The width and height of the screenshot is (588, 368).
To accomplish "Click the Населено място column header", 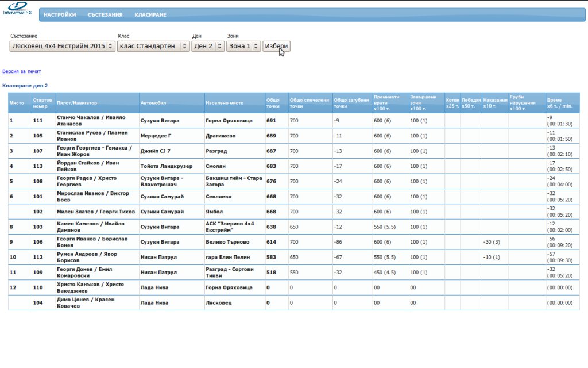I will [x=225, y=103].
